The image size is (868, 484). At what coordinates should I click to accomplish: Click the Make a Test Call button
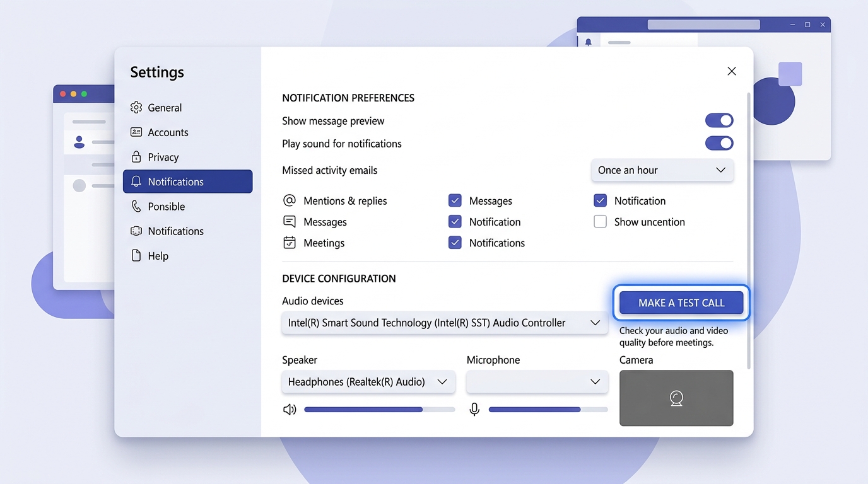(x=681, y=303)
